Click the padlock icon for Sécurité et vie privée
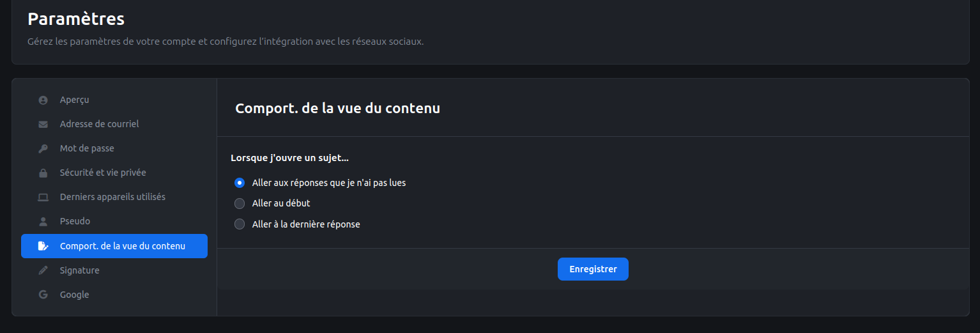 click(43, 173)
